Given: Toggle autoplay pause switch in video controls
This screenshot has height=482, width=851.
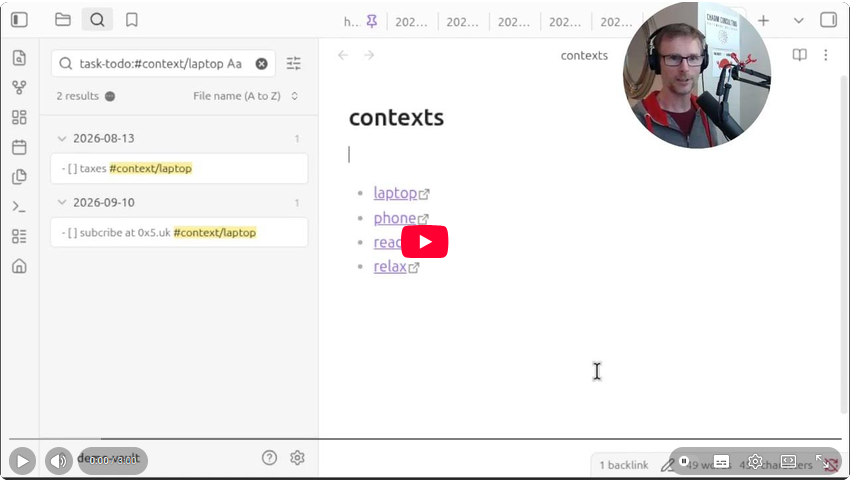Looking at the screenshot, I should (x=684, y=461).
